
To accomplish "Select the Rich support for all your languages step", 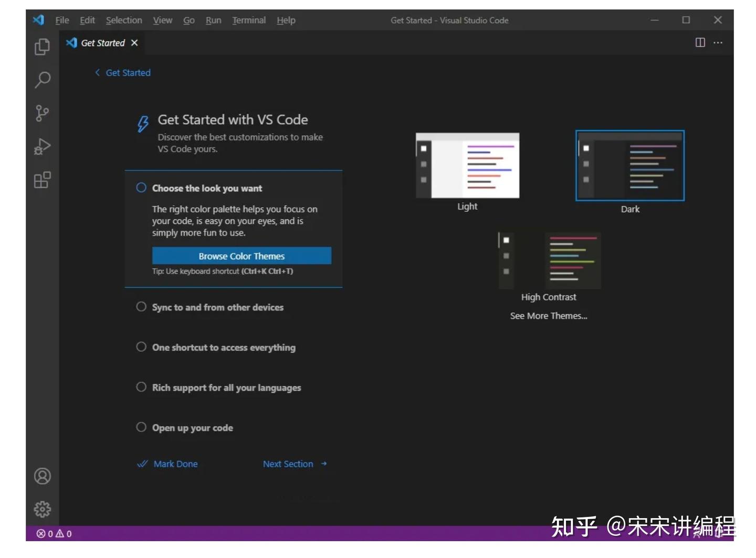I will [x=226, y=387].
